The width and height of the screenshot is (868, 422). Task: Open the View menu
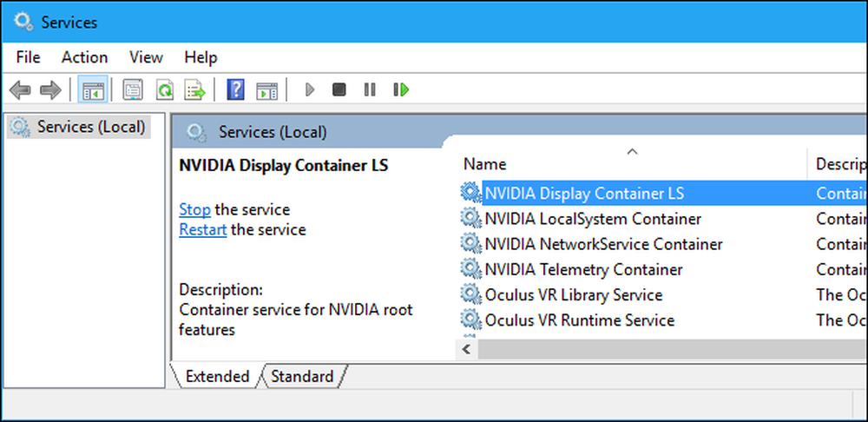[146, 57]
